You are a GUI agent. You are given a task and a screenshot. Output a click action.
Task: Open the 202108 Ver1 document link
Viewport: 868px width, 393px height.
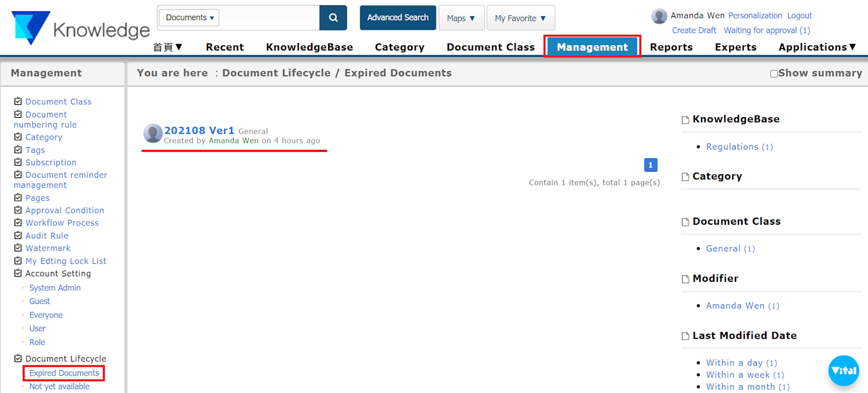199,130
